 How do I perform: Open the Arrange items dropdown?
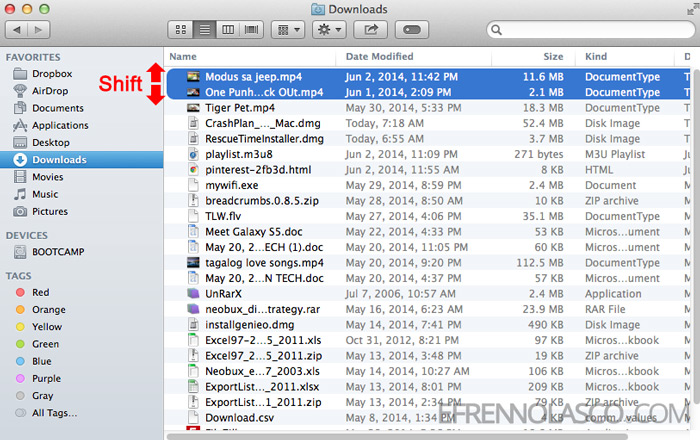tap(288, 30)
